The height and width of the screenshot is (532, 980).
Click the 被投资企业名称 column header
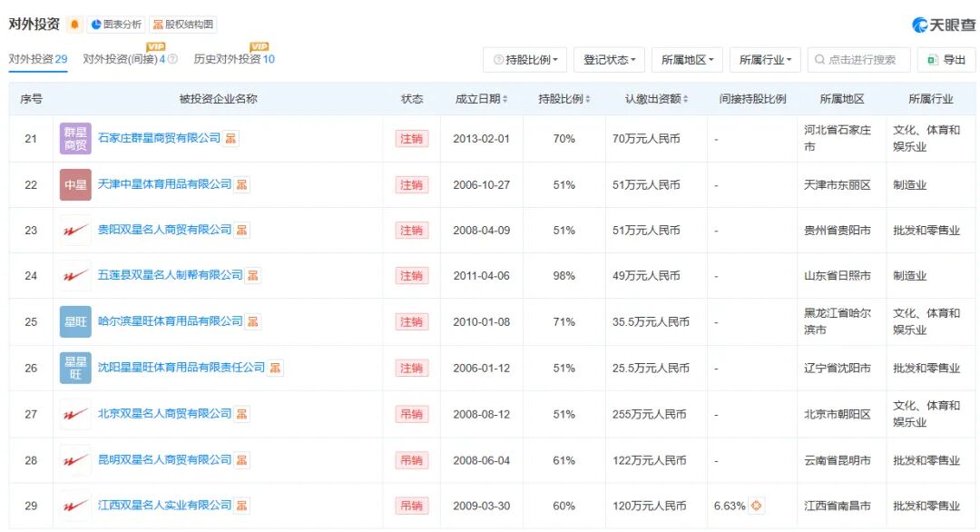[x=218, y=99]
